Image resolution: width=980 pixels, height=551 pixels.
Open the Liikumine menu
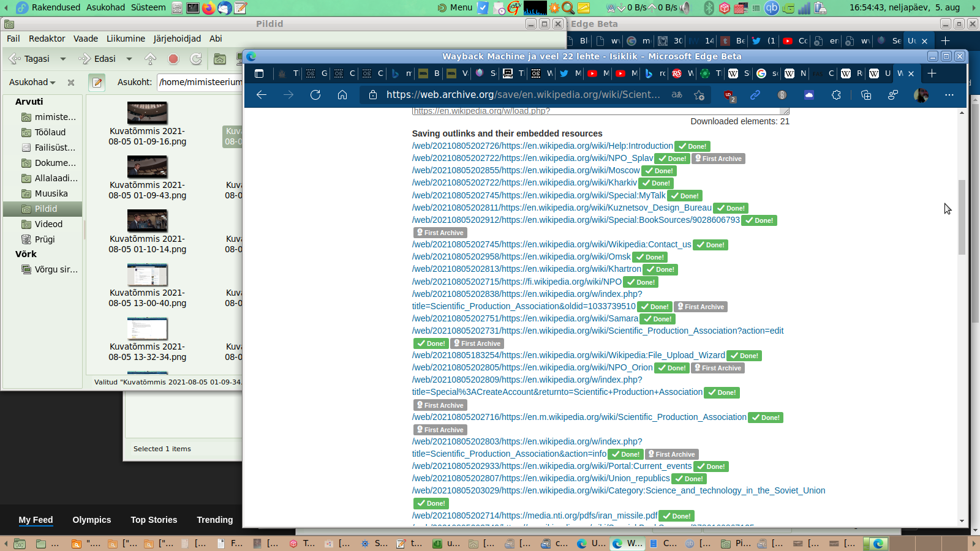coord(126,39)
